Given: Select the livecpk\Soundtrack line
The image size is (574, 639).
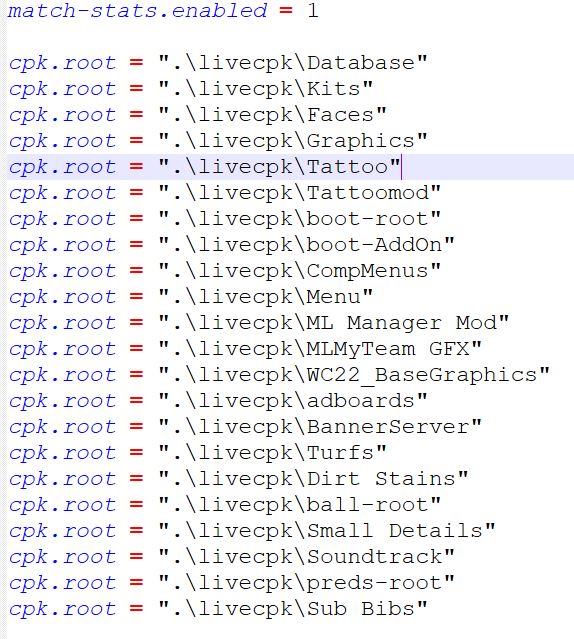Looking at the screenshot, I should (x=231, y=557).
